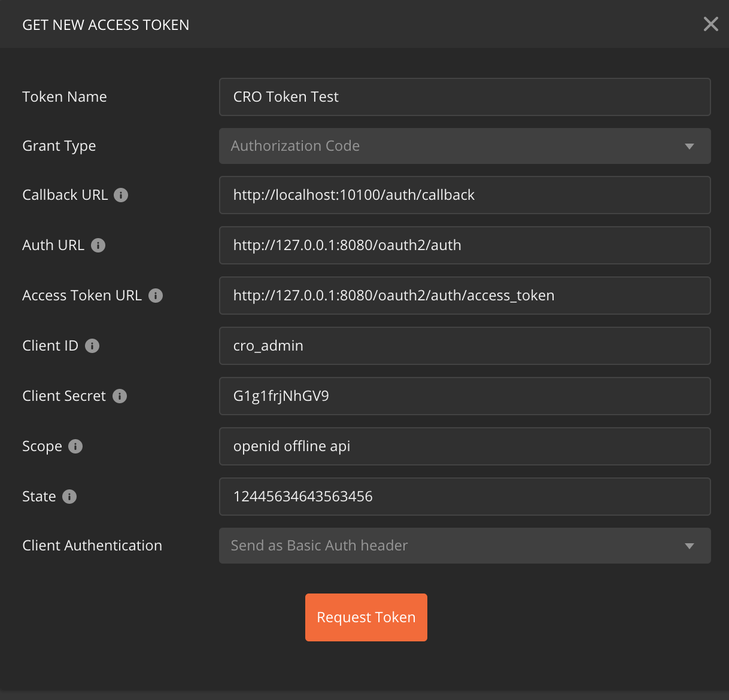Click the Access Token URL label text
The image size is (729, 700).
82,296
